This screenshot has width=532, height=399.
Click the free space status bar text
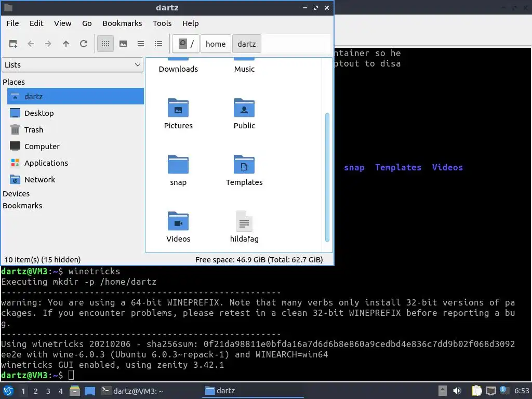(x=259, y=260)
